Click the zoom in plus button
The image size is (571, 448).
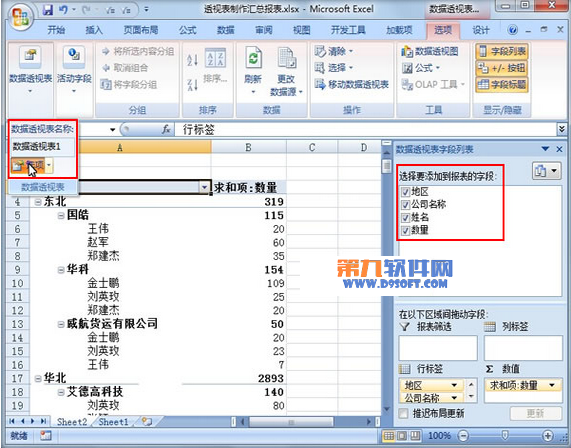(x=548, y=435)
